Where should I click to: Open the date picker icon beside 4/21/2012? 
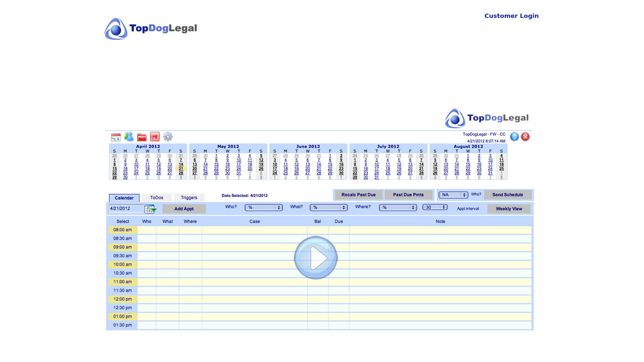click(150, 209)
